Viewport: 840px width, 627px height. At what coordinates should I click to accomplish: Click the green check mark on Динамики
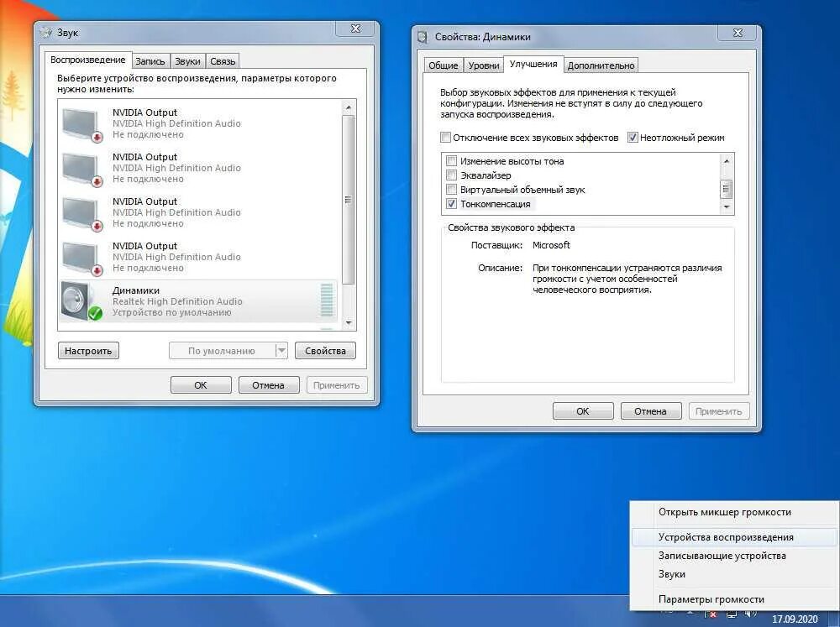coord(95,313)
